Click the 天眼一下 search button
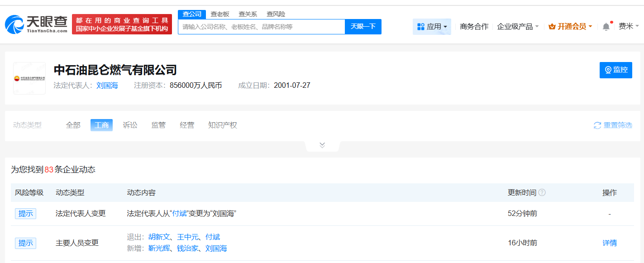Viewport: 644px width, 263px height. coord(363,27)
